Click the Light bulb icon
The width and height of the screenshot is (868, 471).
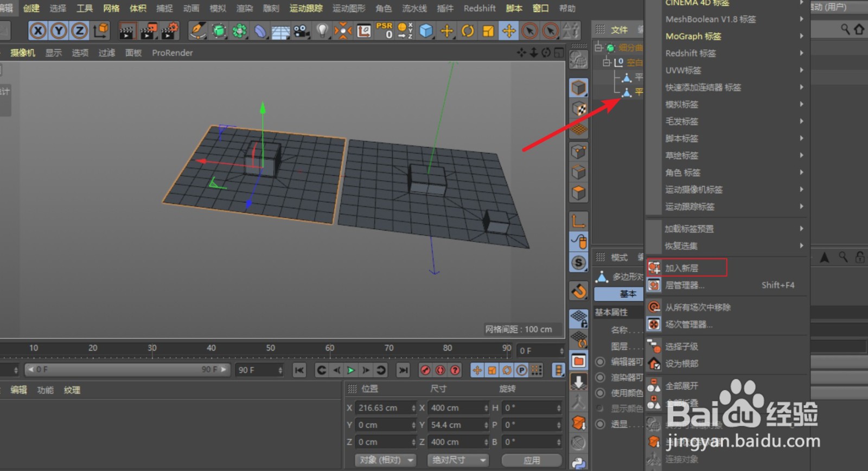322,31
